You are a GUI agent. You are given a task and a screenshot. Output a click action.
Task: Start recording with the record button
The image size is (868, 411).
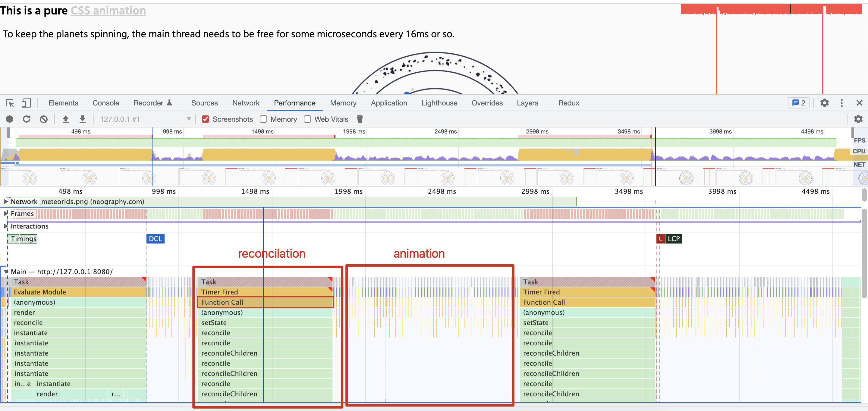tap(10, 119)
